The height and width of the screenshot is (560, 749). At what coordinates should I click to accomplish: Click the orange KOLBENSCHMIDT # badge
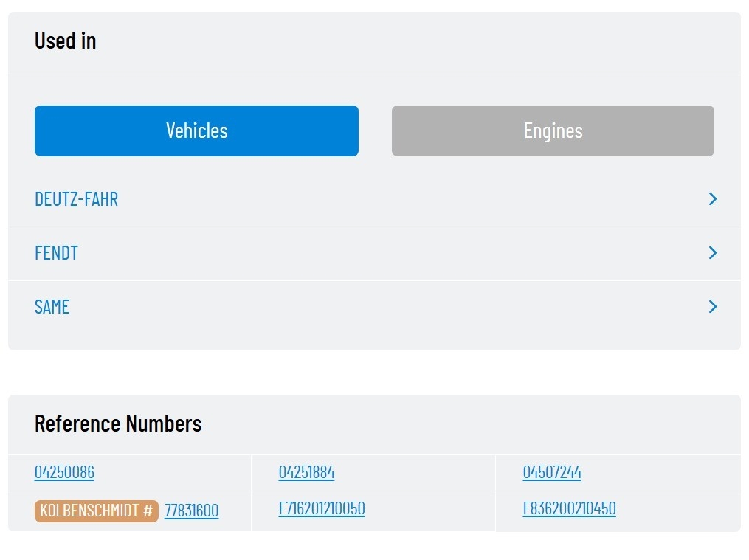(x=96, y=511)
